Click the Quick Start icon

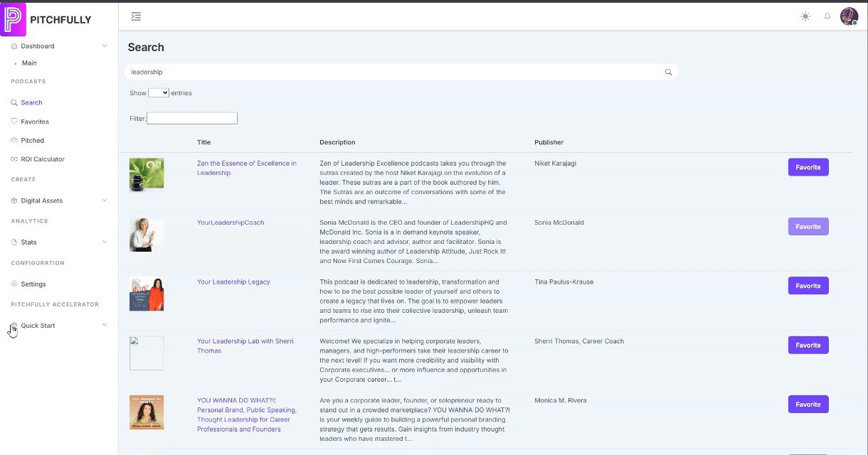pyautogui.click(x=14, y=326)
